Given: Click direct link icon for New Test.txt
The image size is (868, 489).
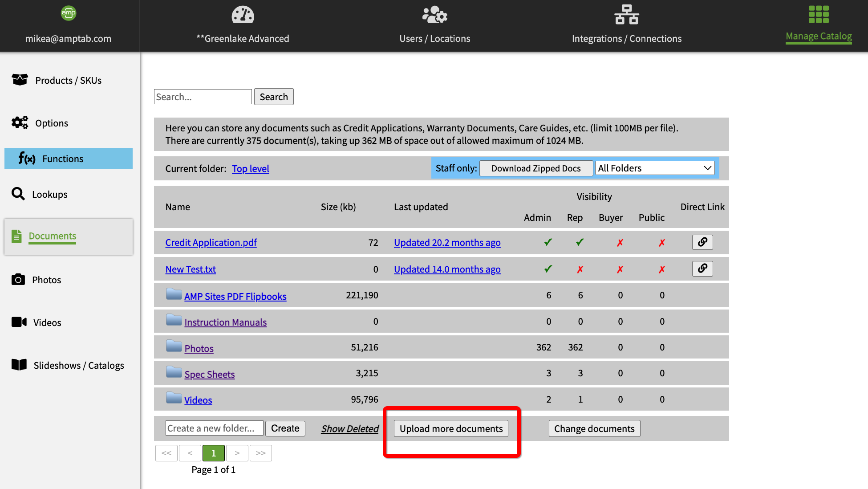Looking at the screenshot, I should (x=702, y=269).
